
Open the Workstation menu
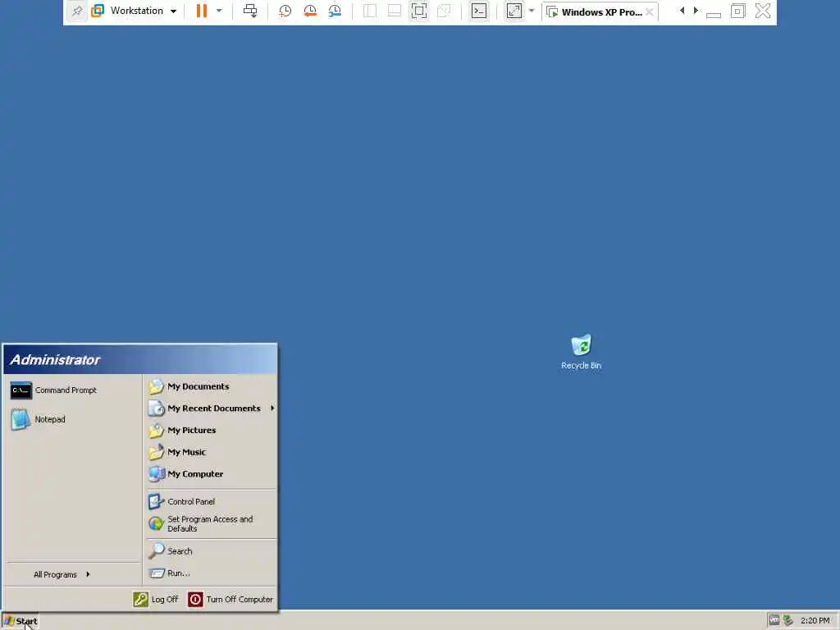click(135, 11)
